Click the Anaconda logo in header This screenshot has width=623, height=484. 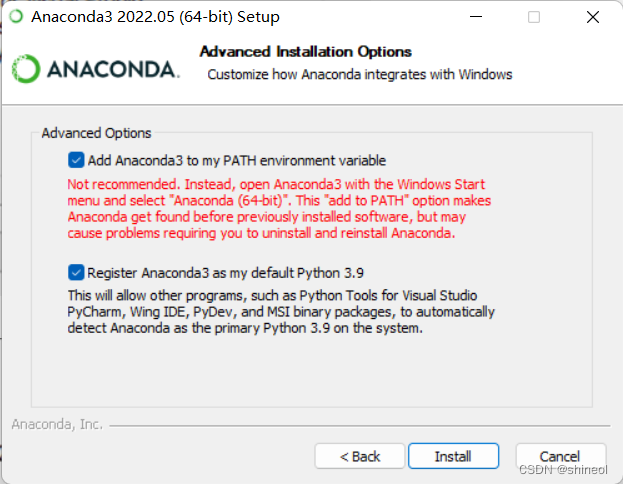coord(96,68)
